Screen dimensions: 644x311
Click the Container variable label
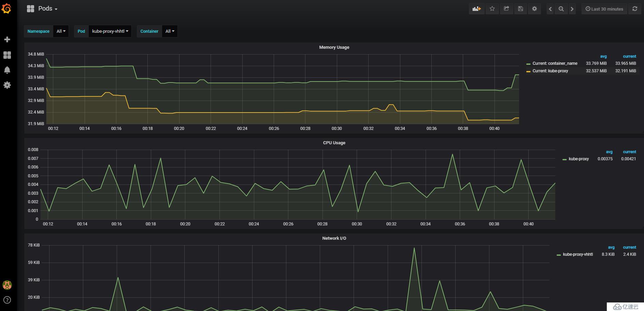click(149, 31)
